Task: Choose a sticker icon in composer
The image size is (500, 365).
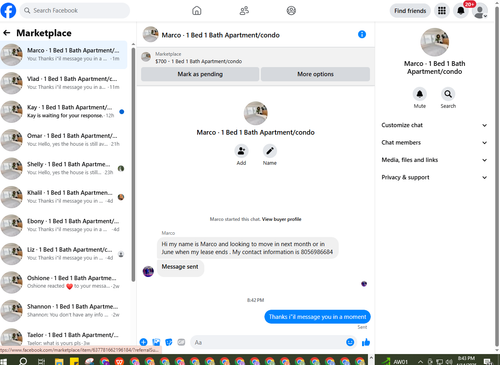Action: [169, 342]
